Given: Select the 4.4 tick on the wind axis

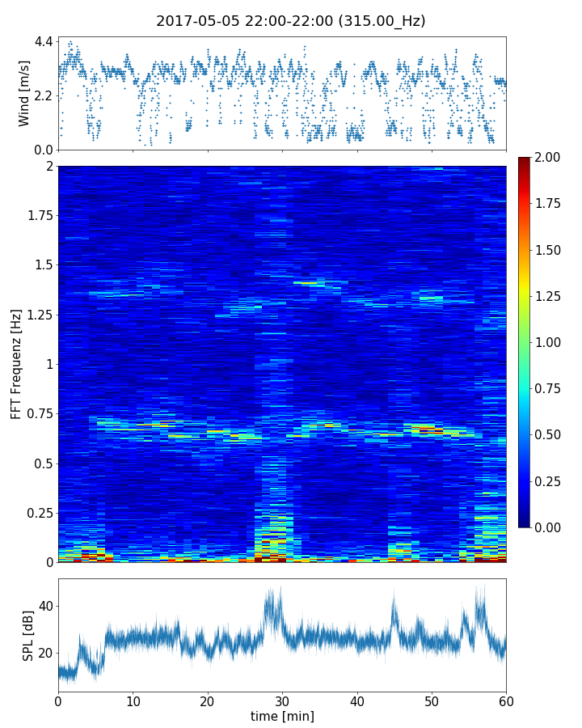Looking at the screenshot, I should click(44, 40).
